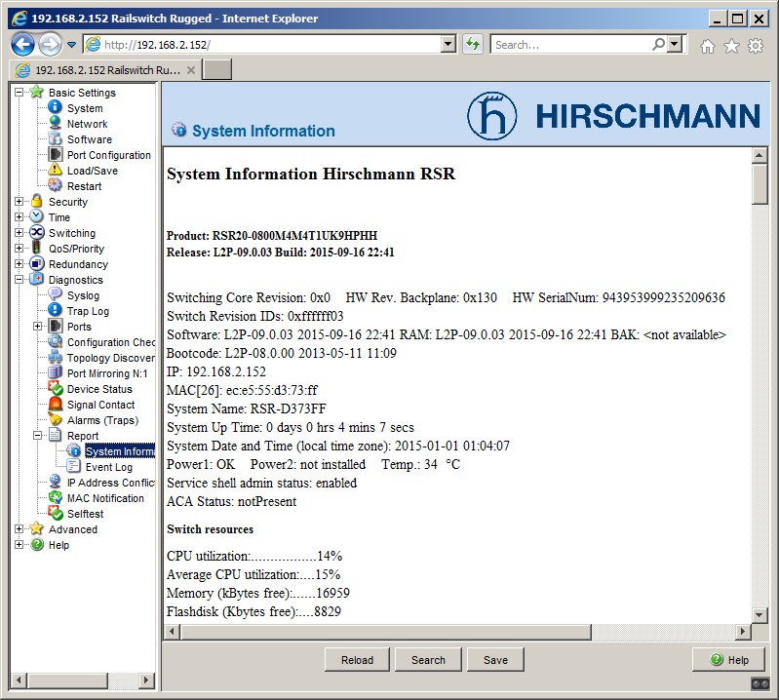Collapse the Diagnostics tree node
This screenshot has width=779, height=700.
point(19,279)
